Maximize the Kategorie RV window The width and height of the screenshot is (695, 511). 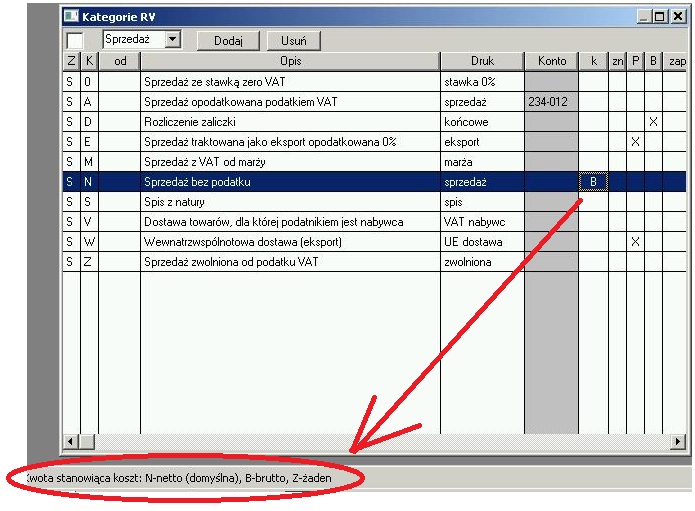coord(660,16)
